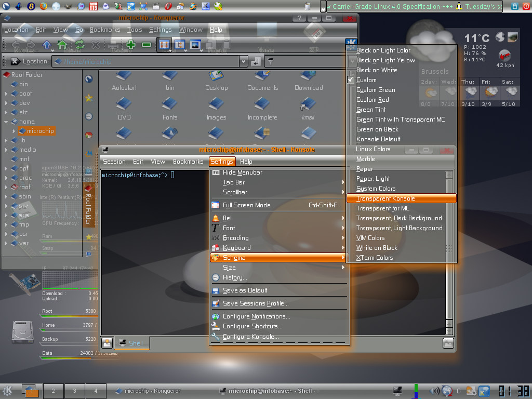Open Firefox from the top panel

click(x=44, y=6)
